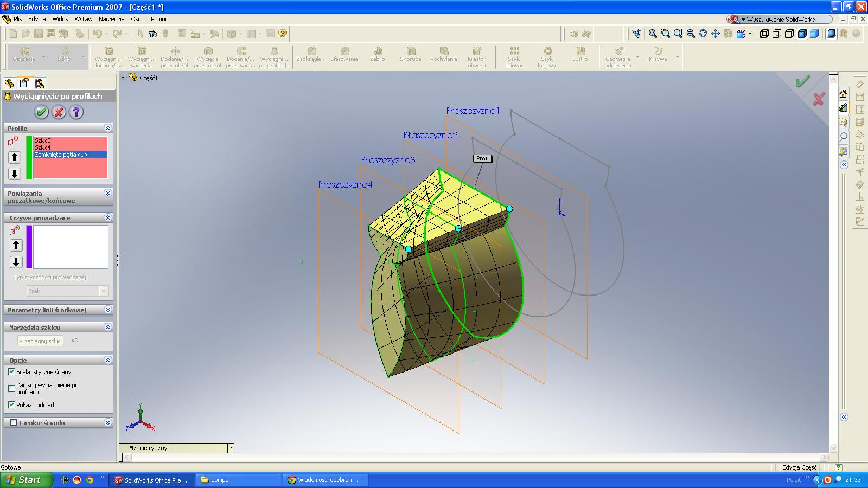The image size is (868, 488).
Task: Move profile up with arrow button
Action: point(15,157)
